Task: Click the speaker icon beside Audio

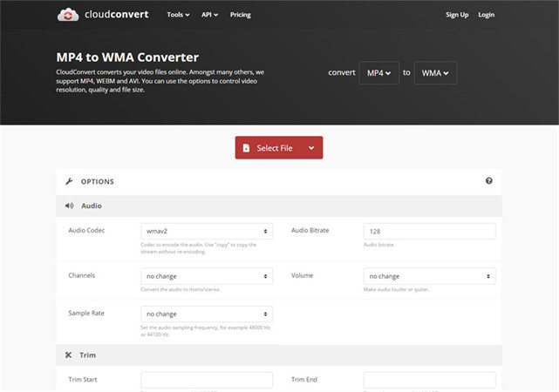Action: [69, 206]
